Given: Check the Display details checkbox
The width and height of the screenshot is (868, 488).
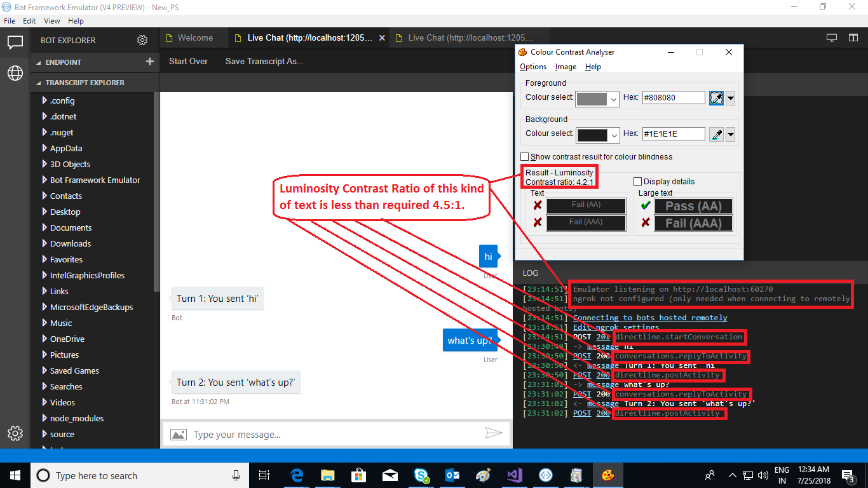Looking at the screenshot, I should coord(637,181).
